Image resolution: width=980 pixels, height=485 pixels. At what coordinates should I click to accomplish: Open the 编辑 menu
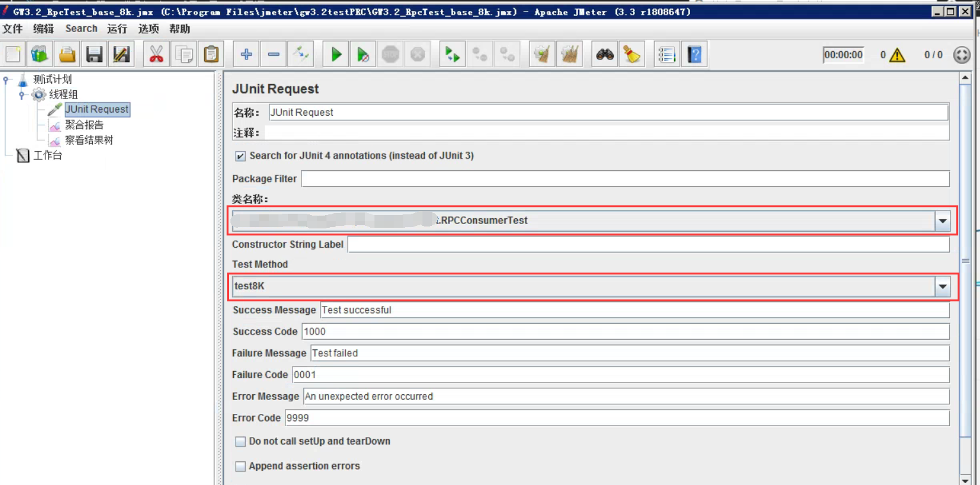coord(44,29)
